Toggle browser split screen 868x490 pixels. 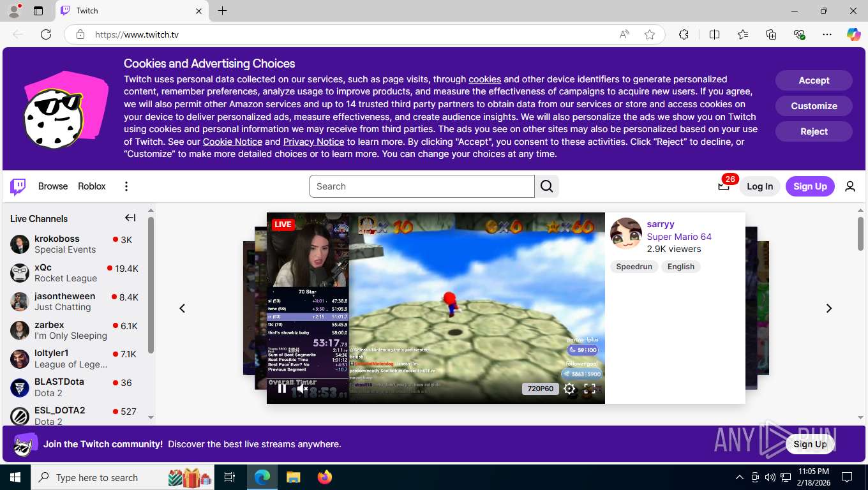714,34
